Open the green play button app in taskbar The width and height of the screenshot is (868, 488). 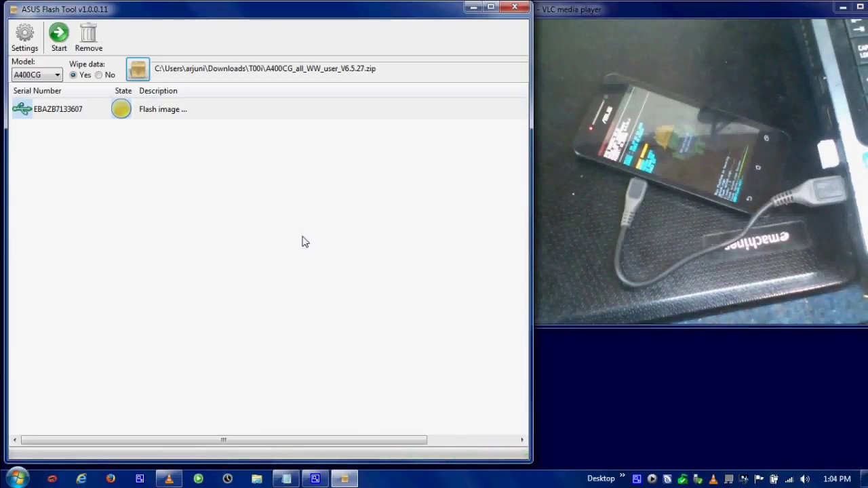(x=198, y=479)
